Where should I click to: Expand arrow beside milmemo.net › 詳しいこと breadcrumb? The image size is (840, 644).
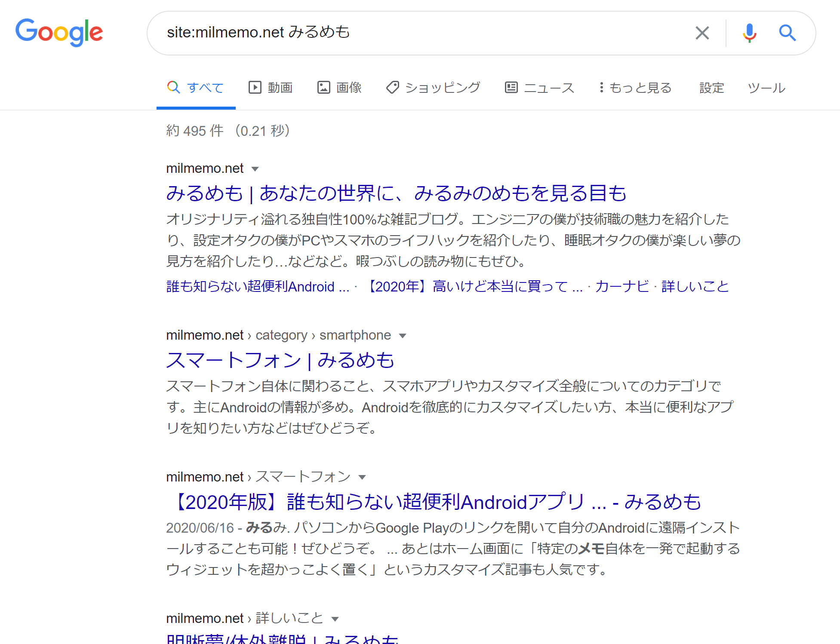pyautogui.click(x=335, y=619)
